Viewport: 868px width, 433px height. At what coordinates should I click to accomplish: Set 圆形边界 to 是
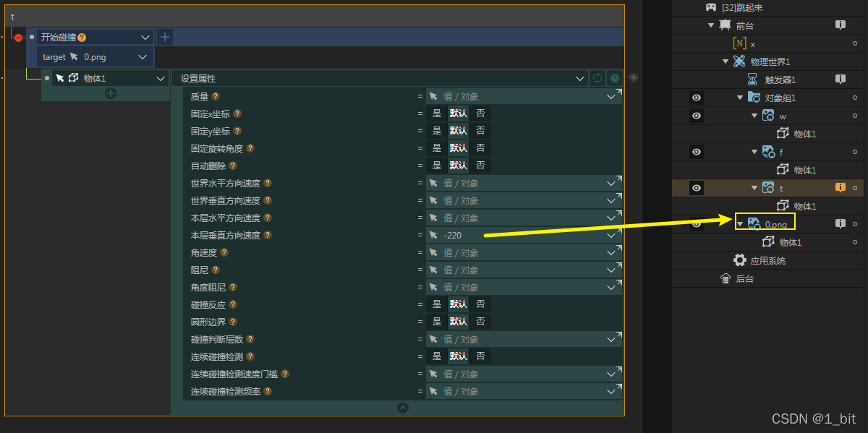(x=437, y=322)
